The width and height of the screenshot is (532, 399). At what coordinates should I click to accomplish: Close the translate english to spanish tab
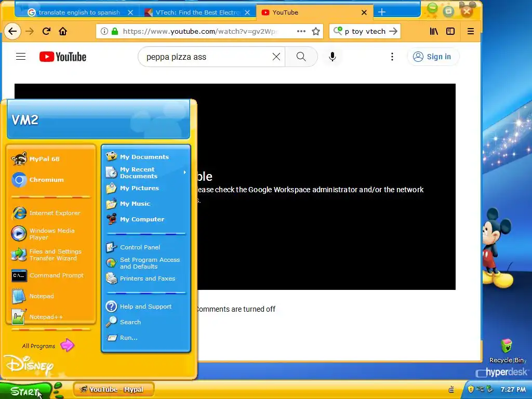click(130, 12)
